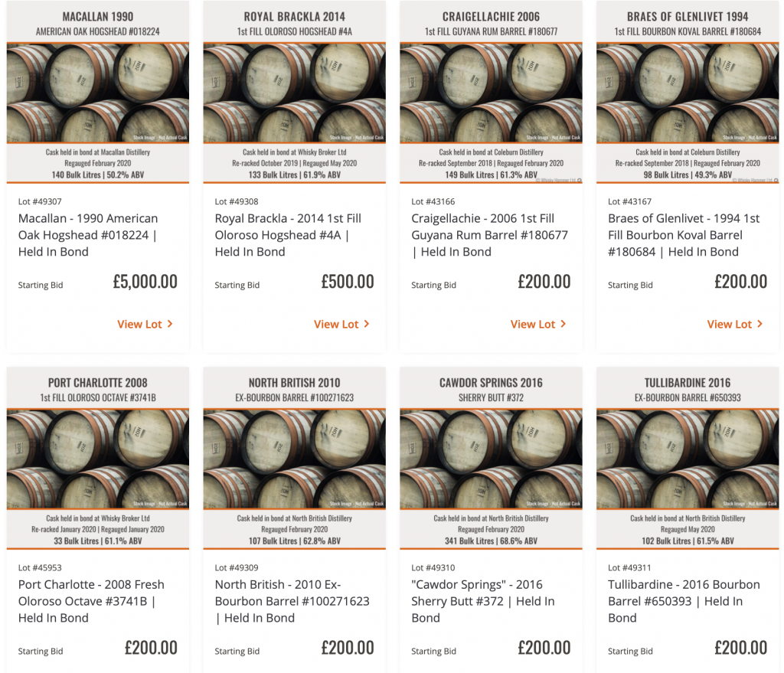Select the Craigellachie 2006 barrel image

(x=491, y=92)
